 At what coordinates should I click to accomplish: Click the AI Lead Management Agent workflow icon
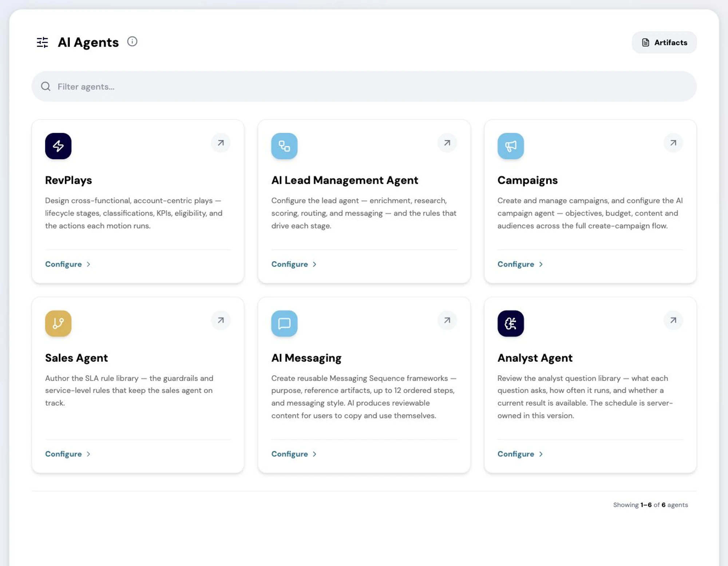tap(284, 146)
